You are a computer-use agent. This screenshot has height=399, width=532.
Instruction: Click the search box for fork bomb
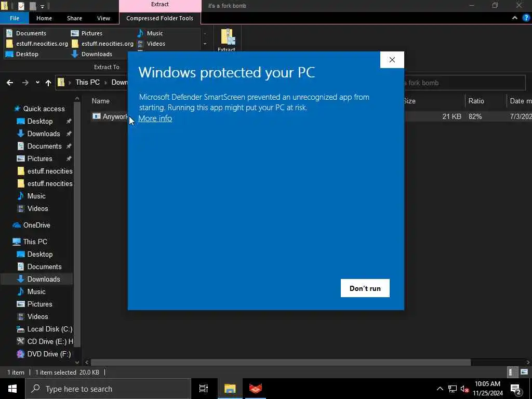(464, 83)
